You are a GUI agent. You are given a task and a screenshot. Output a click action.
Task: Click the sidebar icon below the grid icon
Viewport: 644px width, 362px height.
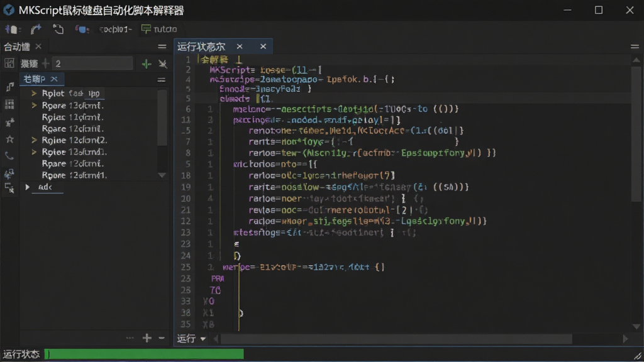pyautogui.click(x=9, y=123)
